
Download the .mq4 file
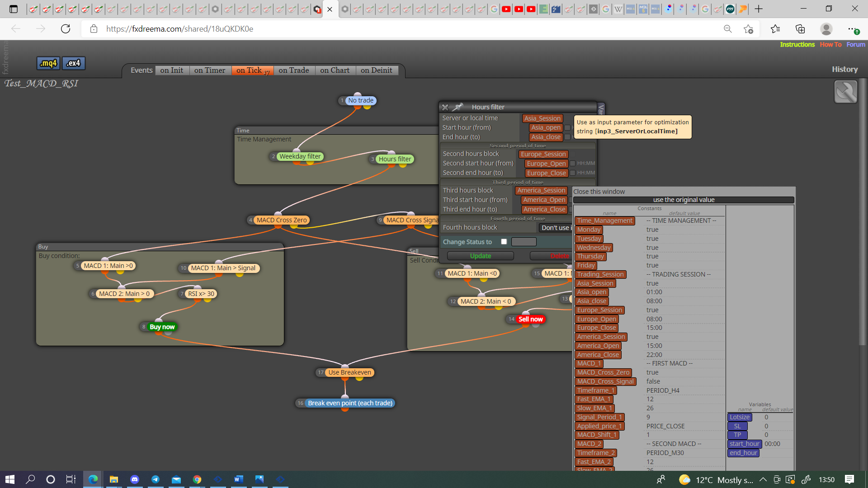(x=48, y=63)
